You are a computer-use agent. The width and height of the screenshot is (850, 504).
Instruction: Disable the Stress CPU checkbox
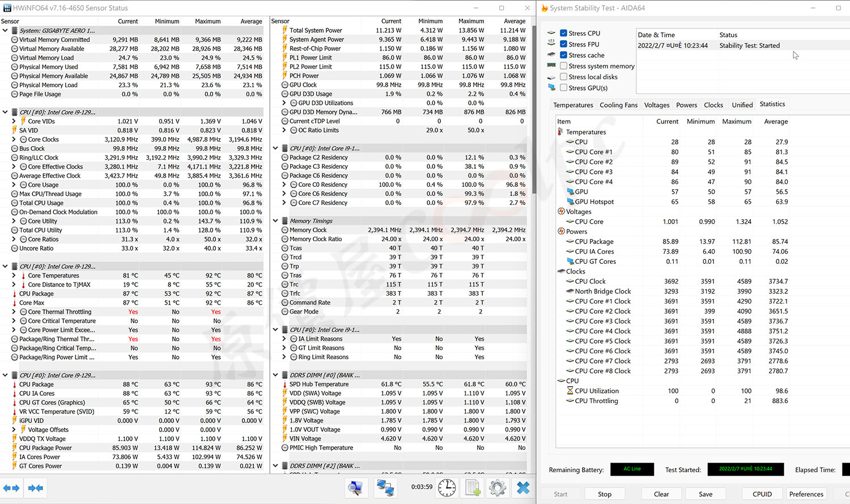(x=563, y=33)
